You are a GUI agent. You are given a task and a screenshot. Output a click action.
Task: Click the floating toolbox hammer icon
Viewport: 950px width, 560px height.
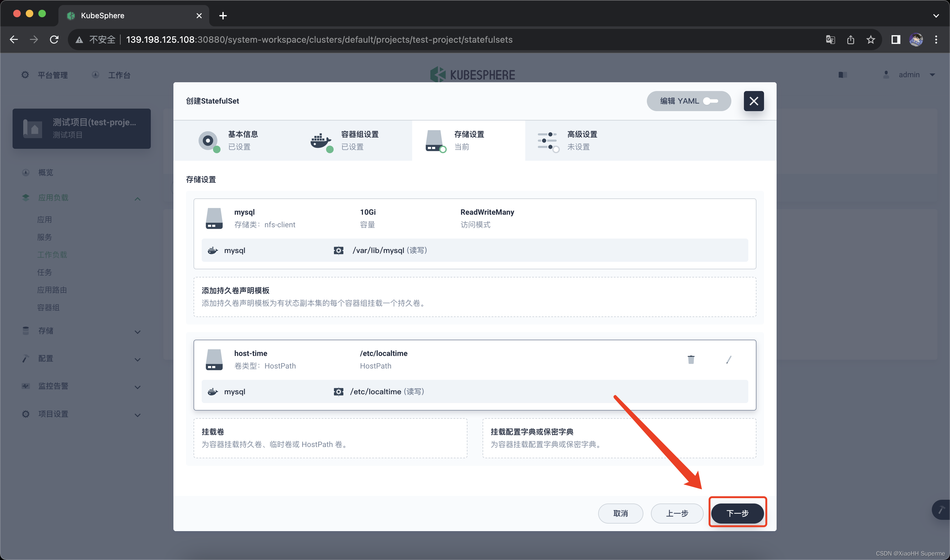[941, 510]
